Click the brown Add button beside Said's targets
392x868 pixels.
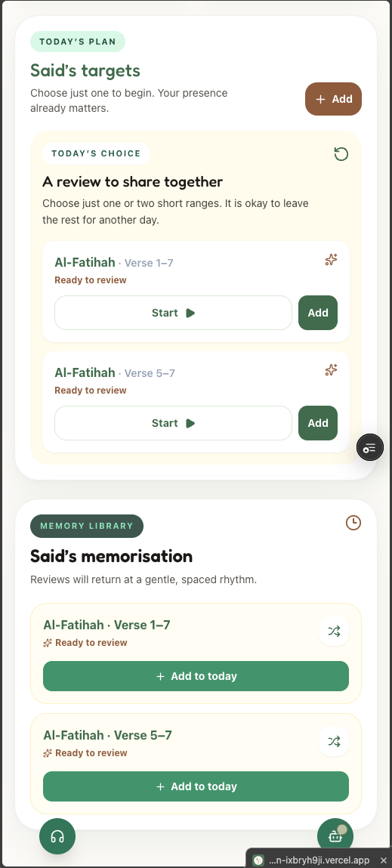point(333,99)
